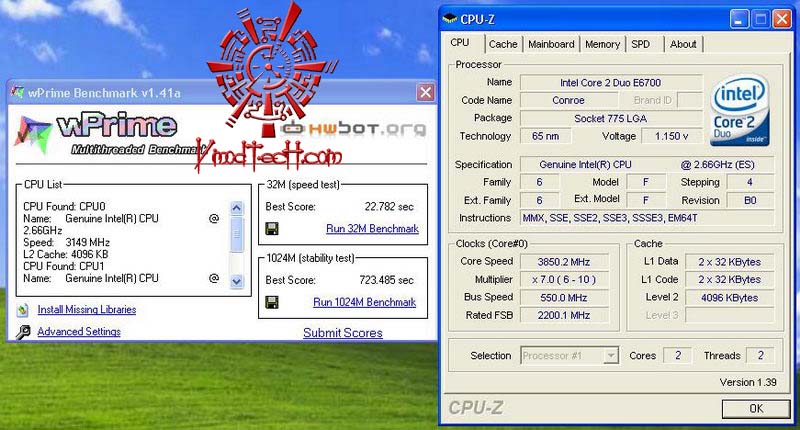This screenshot has height=430, width=800.
Task: Click the Intel Core 2 Duo logo
Action: 739,110
